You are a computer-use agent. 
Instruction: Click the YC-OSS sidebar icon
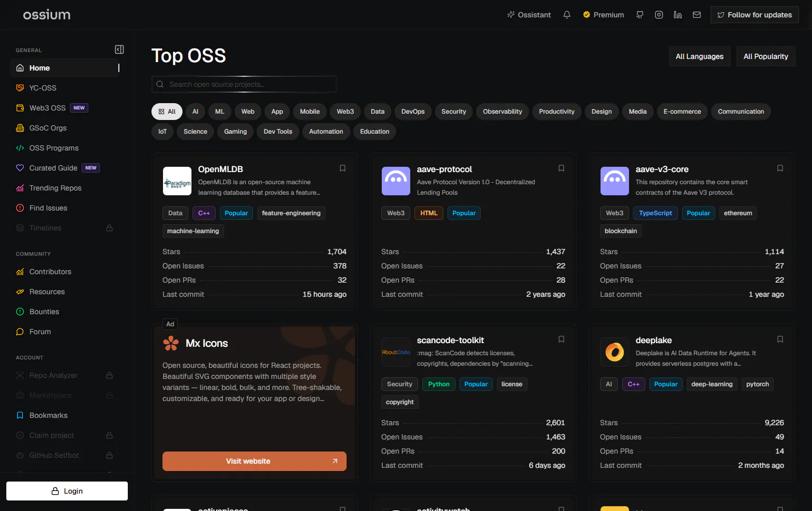tap(20, 88)
